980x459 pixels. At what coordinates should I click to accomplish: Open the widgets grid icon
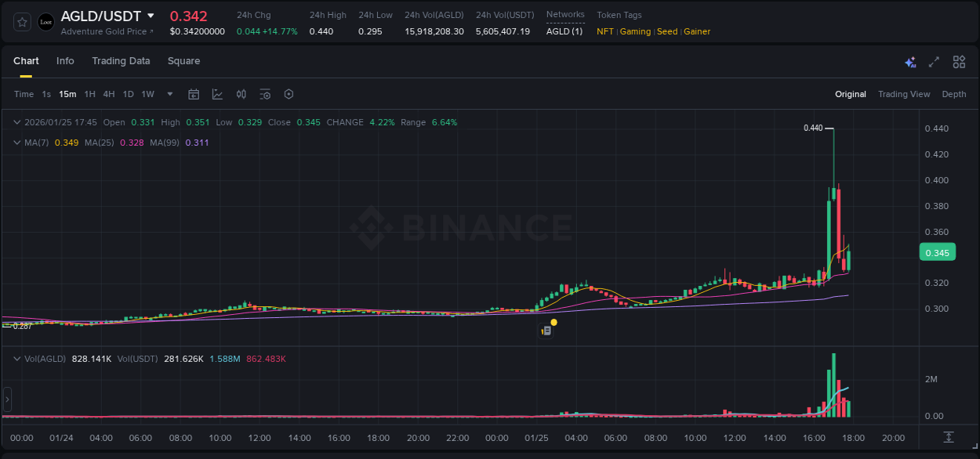click(957, 61)
